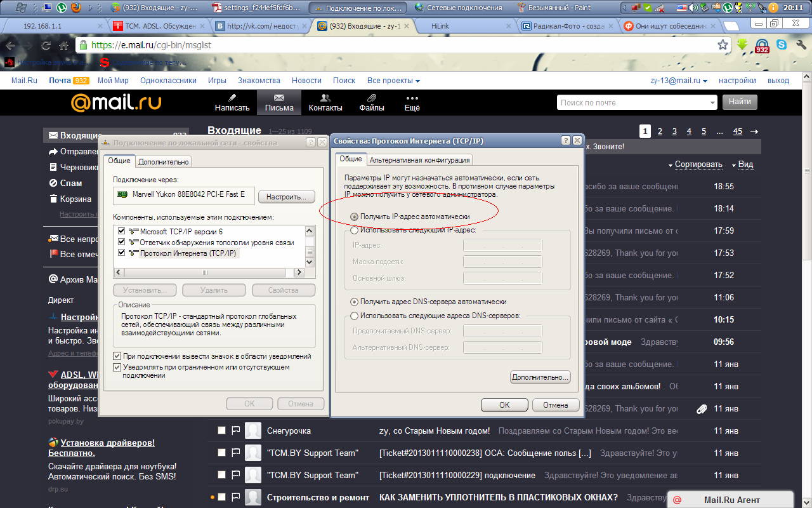The image size is (812, 508).
Task: Go to next page arrow in inbox
Action: click(754, 131)
